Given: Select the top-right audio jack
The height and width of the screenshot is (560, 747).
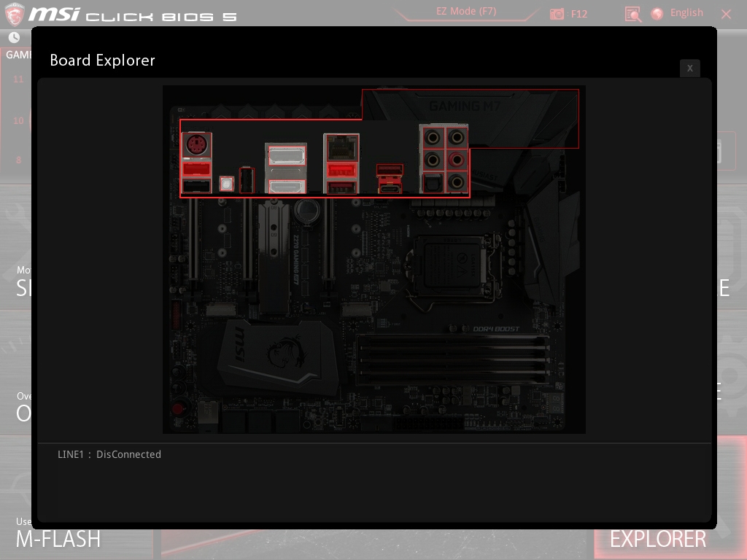Looking at the screenshot, I should [x=457, y=138].
